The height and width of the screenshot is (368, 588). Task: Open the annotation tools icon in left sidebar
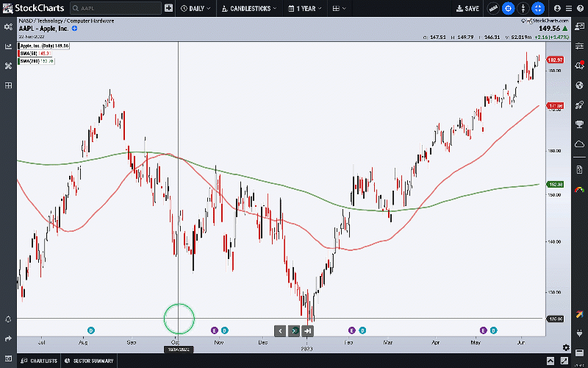pos(8,66)
